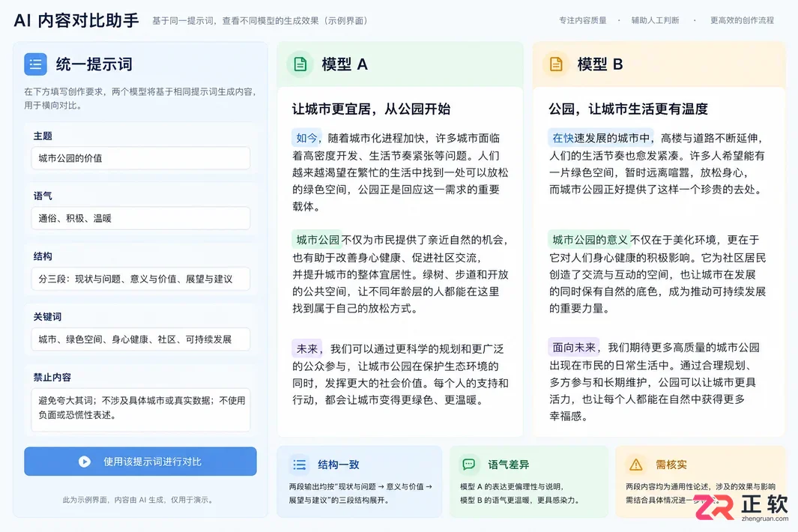
Task: Open the 结构一致 summary card
Action: (360, 482)
